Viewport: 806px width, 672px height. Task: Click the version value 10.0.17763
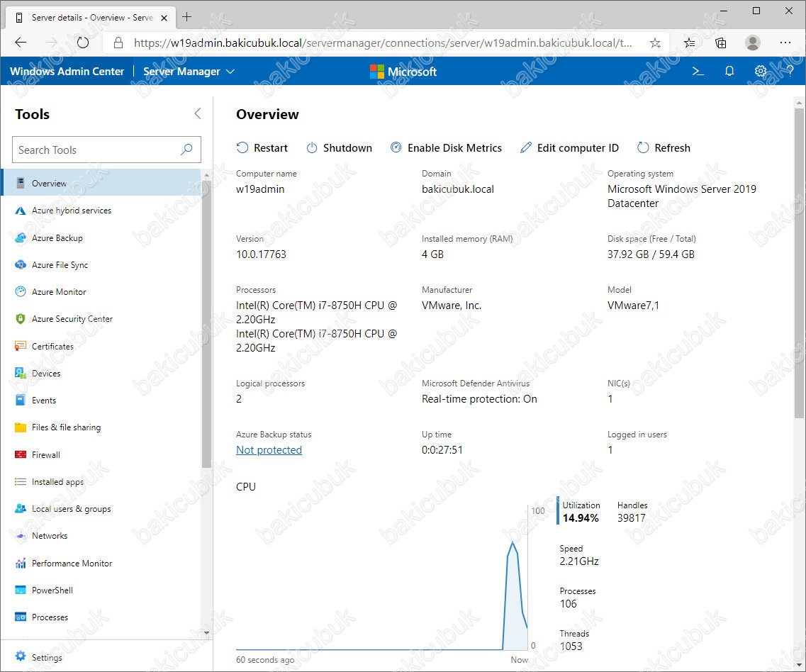pyautogui.click(x=261, y=254)
